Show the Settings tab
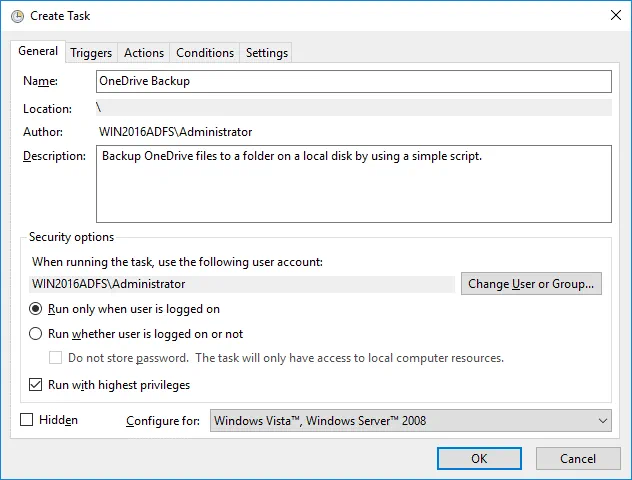 click(267, 53)
